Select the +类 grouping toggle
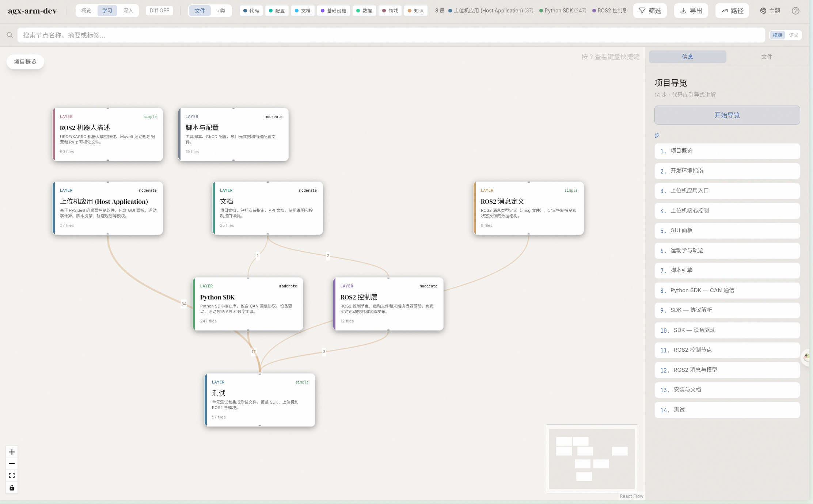Screen dimensions: 813x504 click(221, 11)
